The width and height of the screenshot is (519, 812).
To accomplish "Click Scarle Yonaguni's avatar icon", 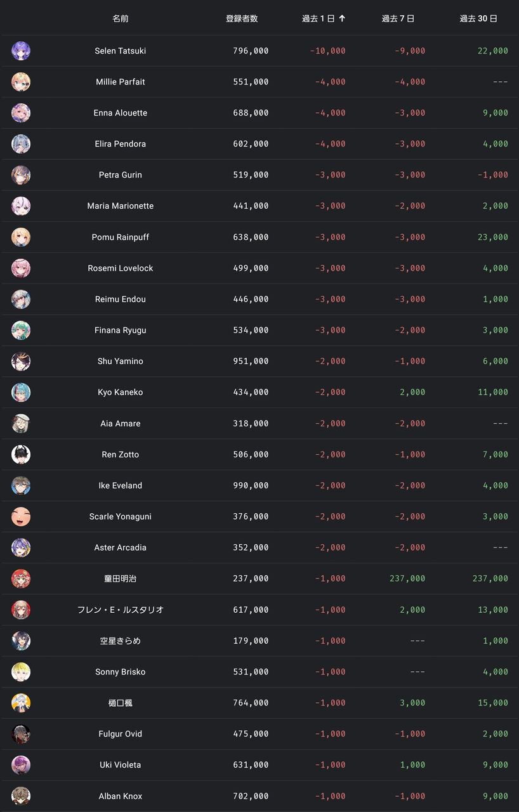I will [21, 517].
